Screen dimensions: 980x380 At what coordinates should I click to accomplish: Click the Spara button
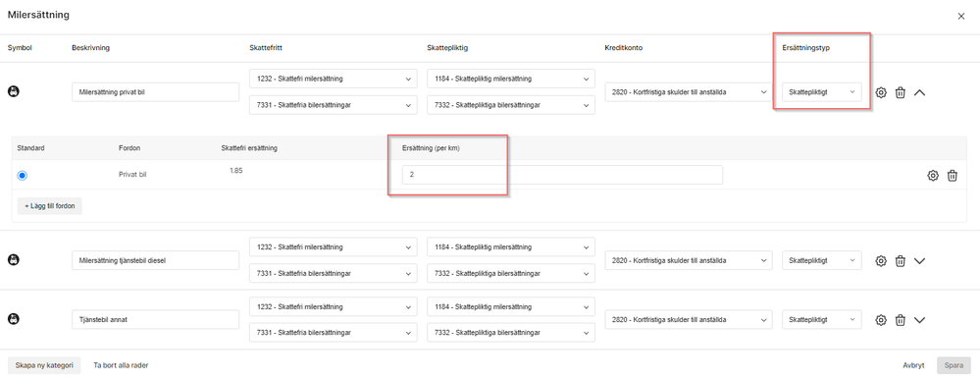[954, 365]
